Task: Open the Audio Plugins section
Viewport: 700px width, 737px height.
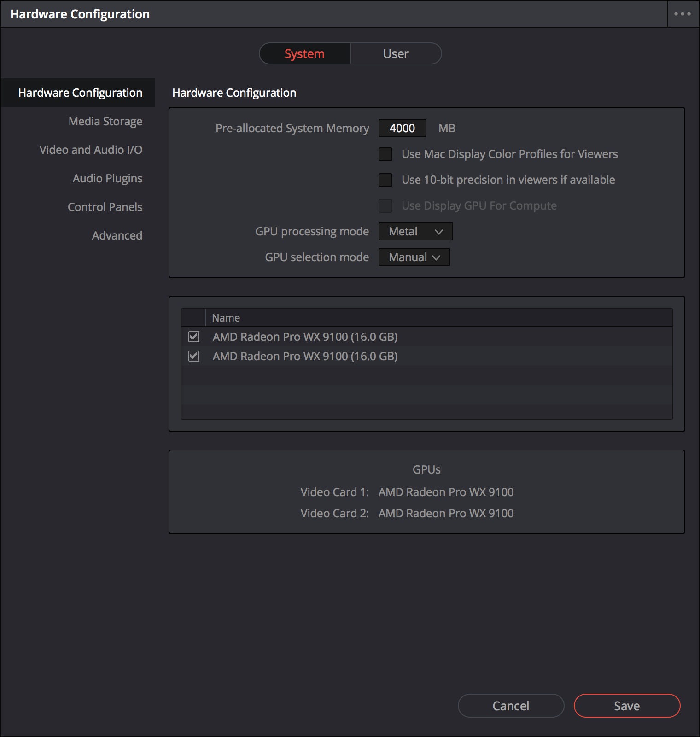Action: 107,179
